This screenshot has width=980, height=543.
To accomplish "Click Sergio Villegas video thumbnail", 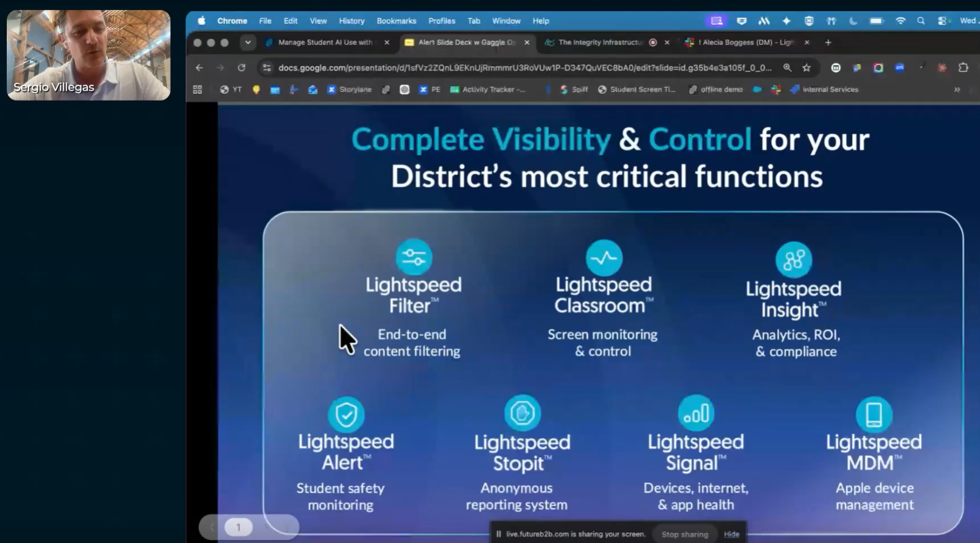I will tap(88, 55).
